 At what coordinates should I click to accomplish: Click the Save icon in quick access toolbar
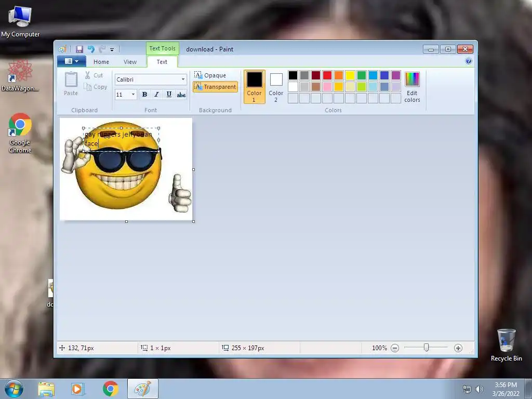tap(79, 49)
